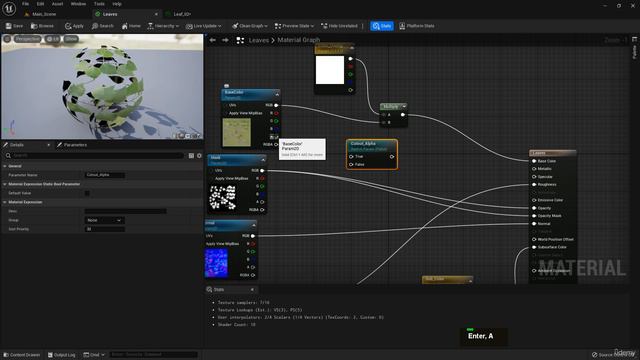The height and width of the screenshot is (360, 640).
Task: Click the viewport Show button
Action: pyautogui.click(x=71, y=39)
